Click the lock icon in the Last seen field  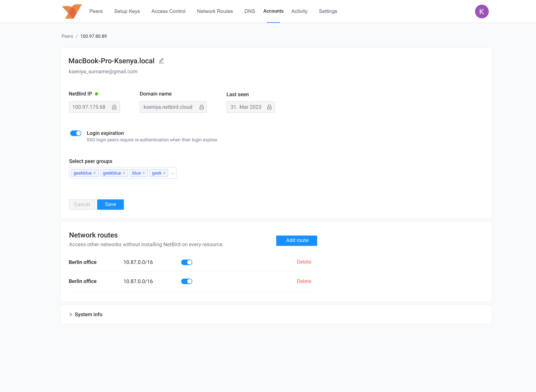[269, 107]
